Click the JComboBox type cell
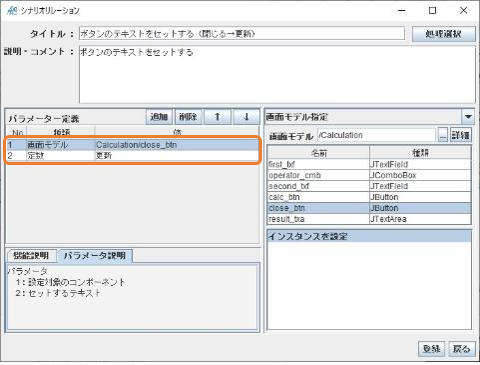Image resolution: width=480 pixels, height=365 pixels. click(420, 175)
